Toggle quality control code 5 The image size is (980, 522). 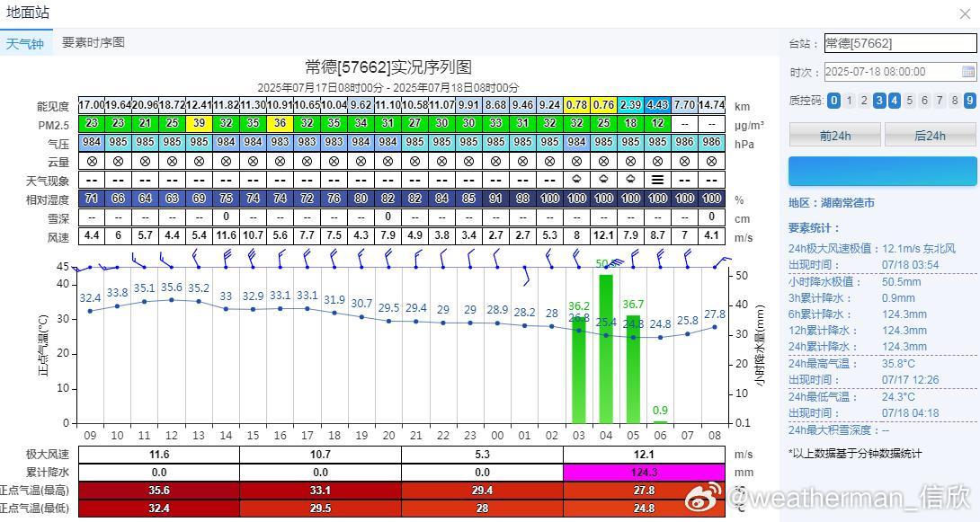click(909, 100)
